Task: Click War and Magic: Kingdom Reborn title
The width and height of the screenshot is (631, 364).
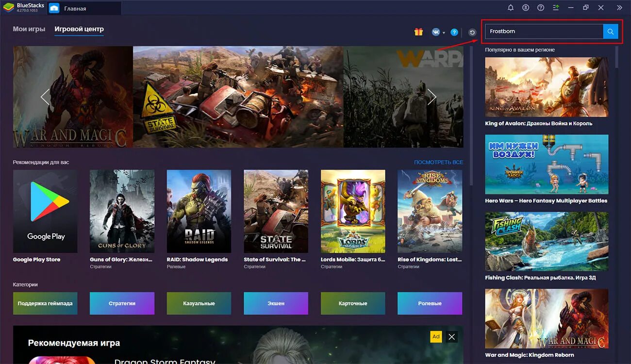Action: tap(530, 355)
